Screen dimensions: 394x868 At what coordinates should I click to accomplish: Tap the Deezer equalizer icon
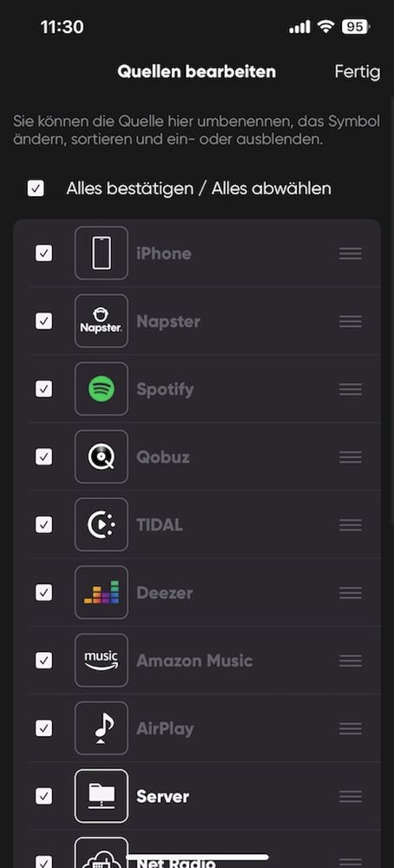(102, 592)
